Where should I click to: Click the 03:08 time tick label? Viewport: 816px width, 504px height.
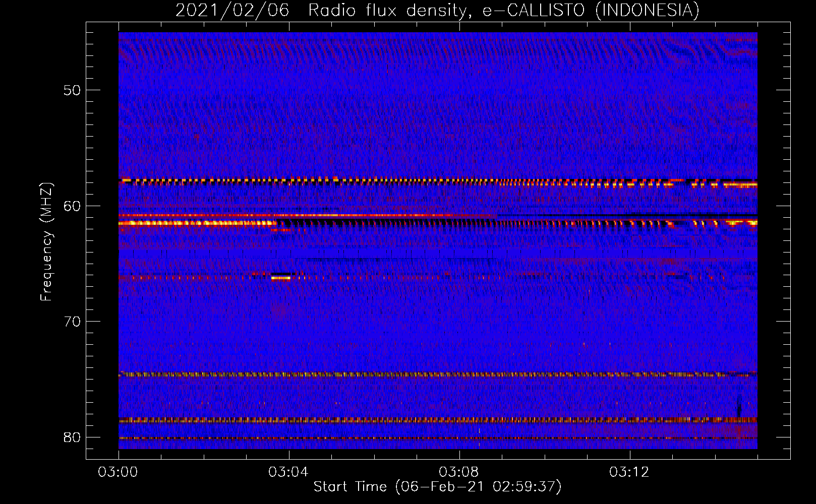click(459, 472)
